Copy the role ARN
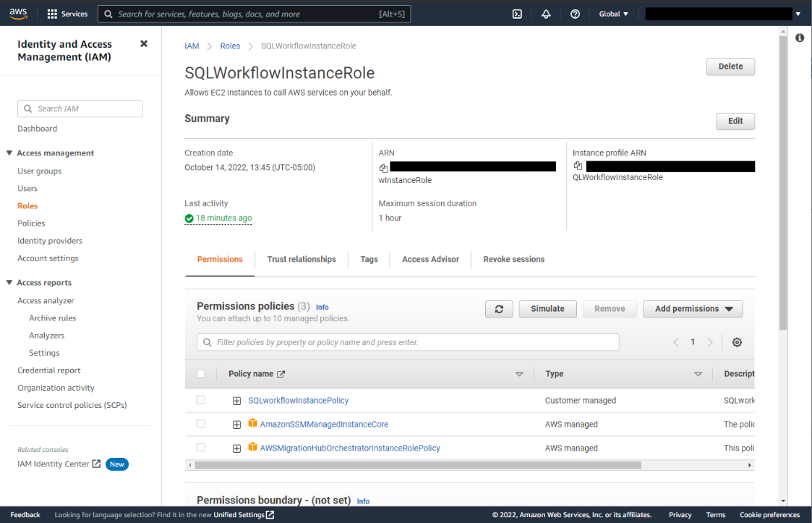This screenshot has width=812, height=523. tap(383, 167)
